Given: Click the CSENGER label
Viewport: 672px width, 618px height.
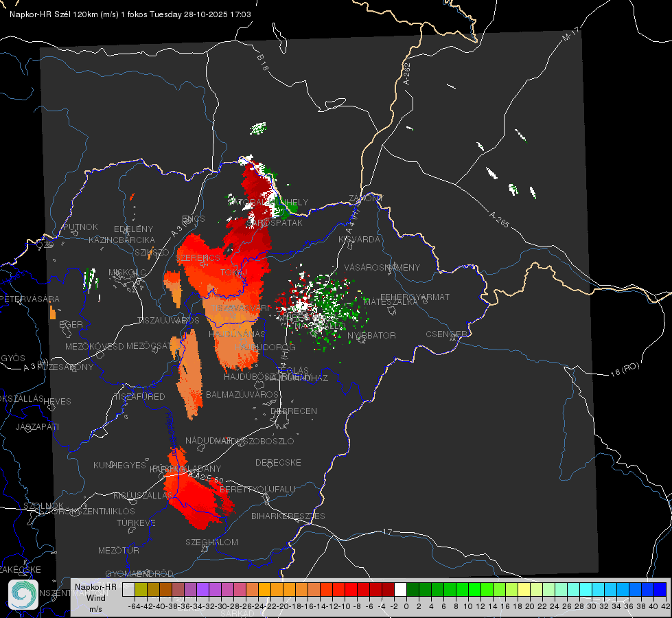Looking at the screenshot, I should (446, 334).
